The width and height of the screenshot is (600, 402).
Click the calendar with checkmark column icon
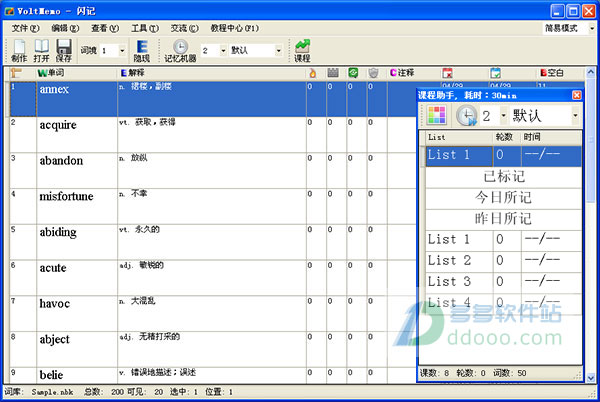[495, 73]
